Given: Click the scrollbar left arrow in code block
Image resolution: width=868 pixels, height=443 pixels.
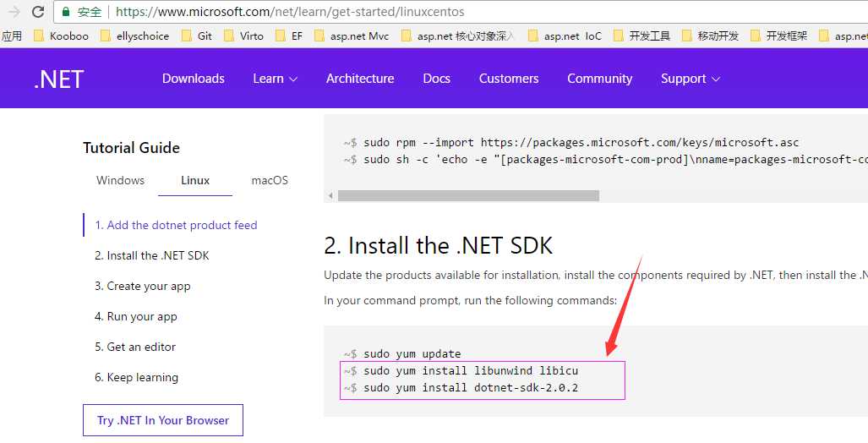Looking at the screenshot, I should (330, 195).
